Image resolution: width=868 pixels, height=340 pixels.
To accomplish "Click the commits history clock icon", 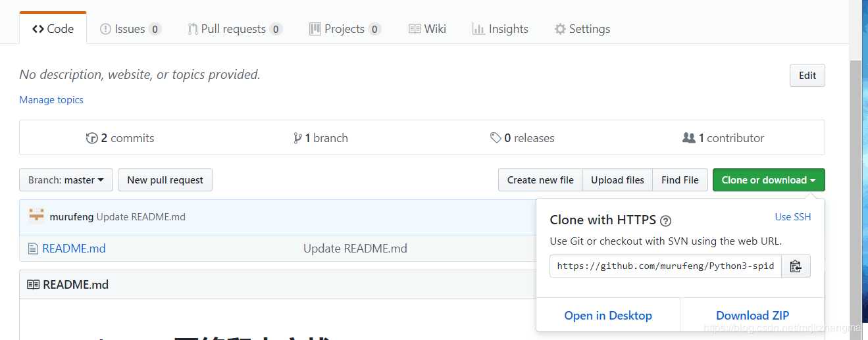I will [x=92, y=138].
